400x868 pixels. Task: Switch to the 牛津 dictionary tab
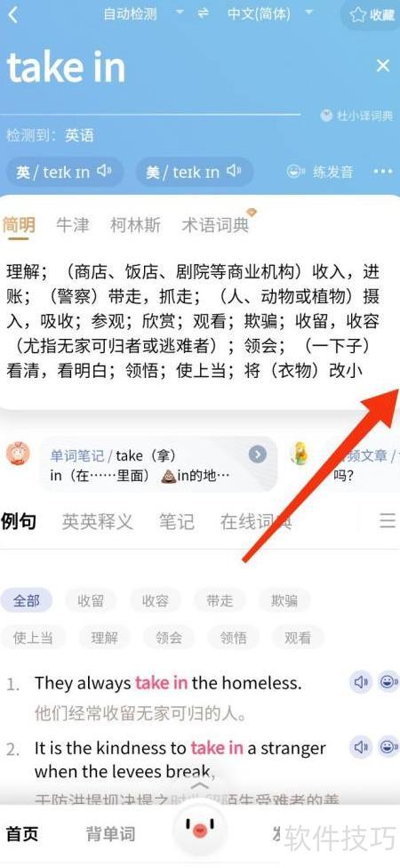(73, 225)
